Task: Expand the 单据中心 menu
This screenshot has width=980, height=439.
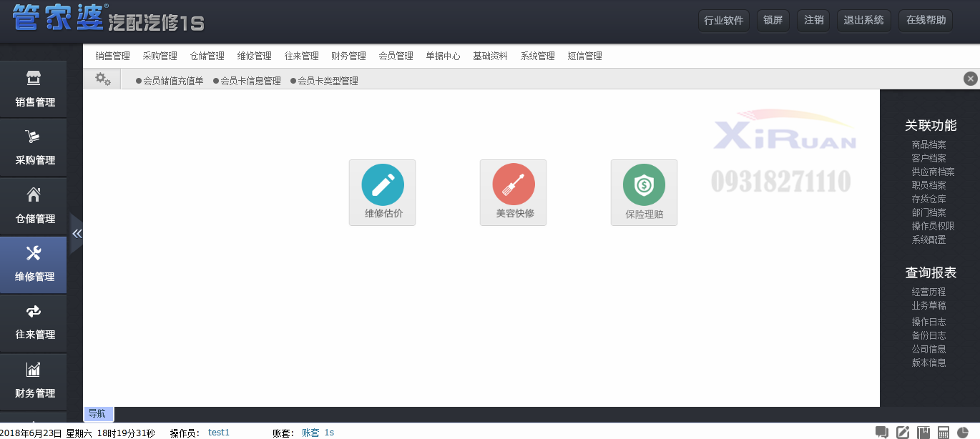Action: click(443, 56)
